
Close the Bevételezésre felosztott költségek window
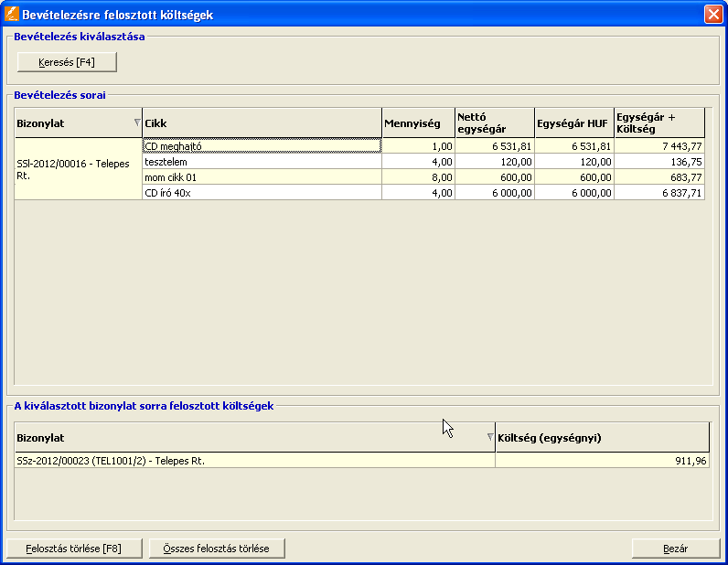[713, 15]
